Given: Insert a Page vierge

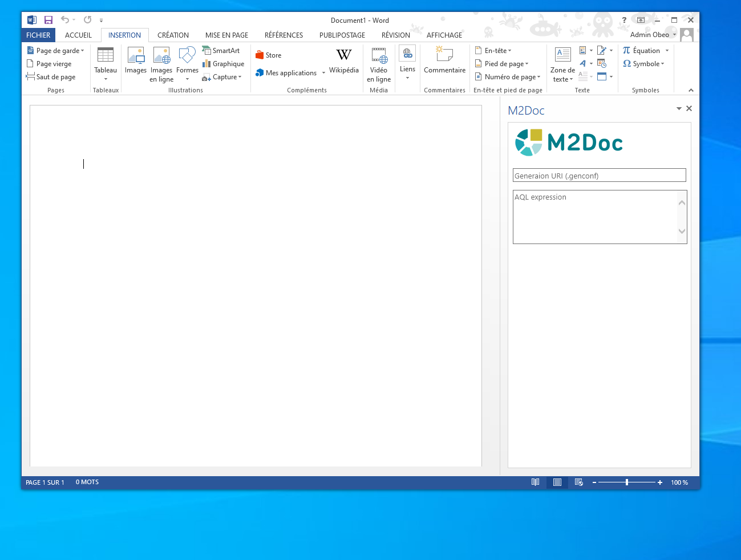Looking at the screenshot, I should click(x=49, y=64).
